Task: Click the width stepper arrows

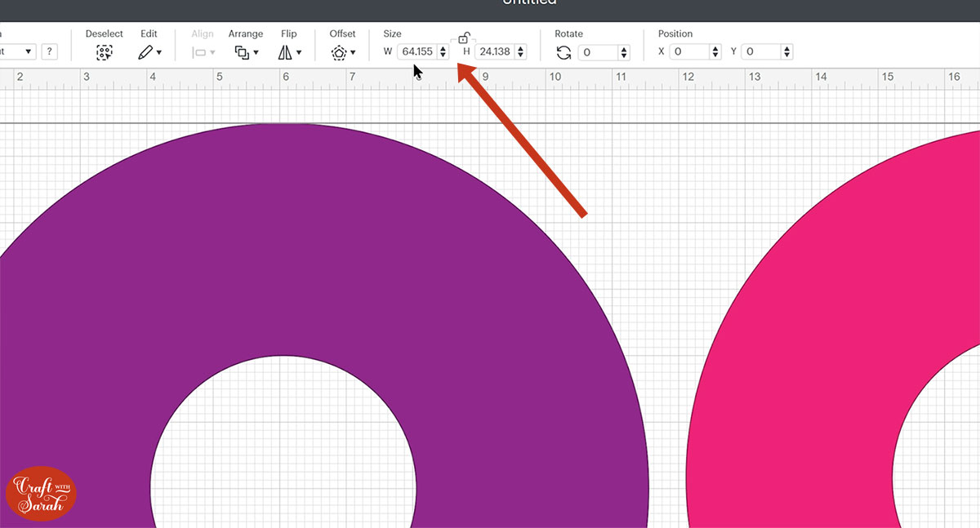Action: [x=443, y=52]
